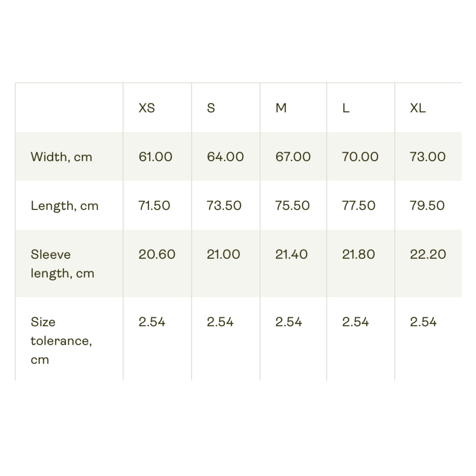This screenshot has width=476, height=476.
Task: Click the 79.50 length value
Action: tap(427, 206)
